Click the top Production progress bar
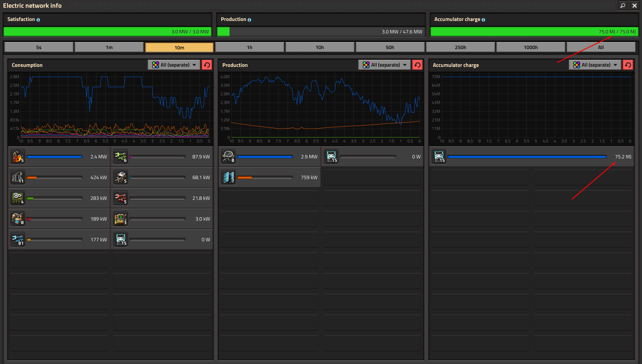642x364 pixels. [321, 32]
